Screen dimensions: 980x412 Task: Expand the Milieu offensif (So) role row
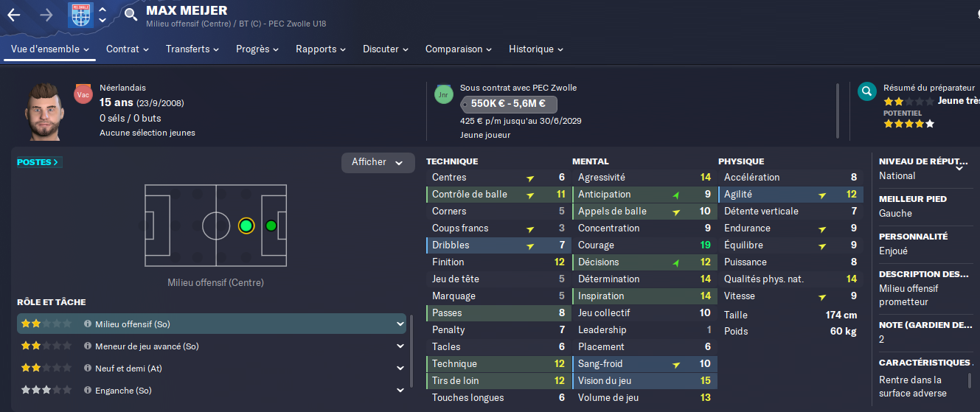[x=400, y=324]
